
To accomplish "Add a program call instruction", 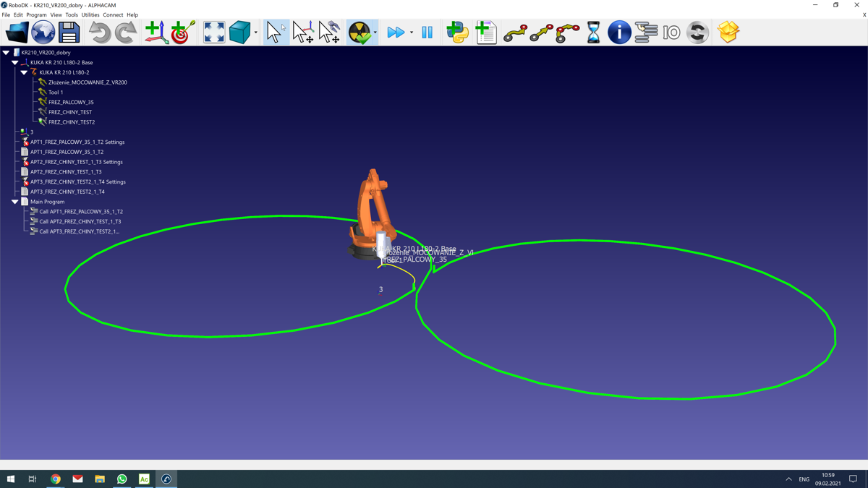I will 646,33.
